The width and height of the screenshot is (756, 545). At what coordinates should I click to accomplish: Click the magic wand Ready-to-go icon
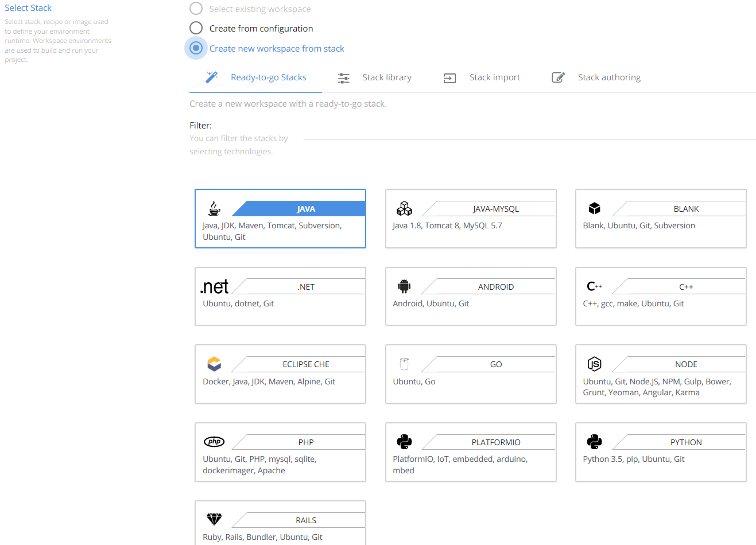tap(212, 77)
